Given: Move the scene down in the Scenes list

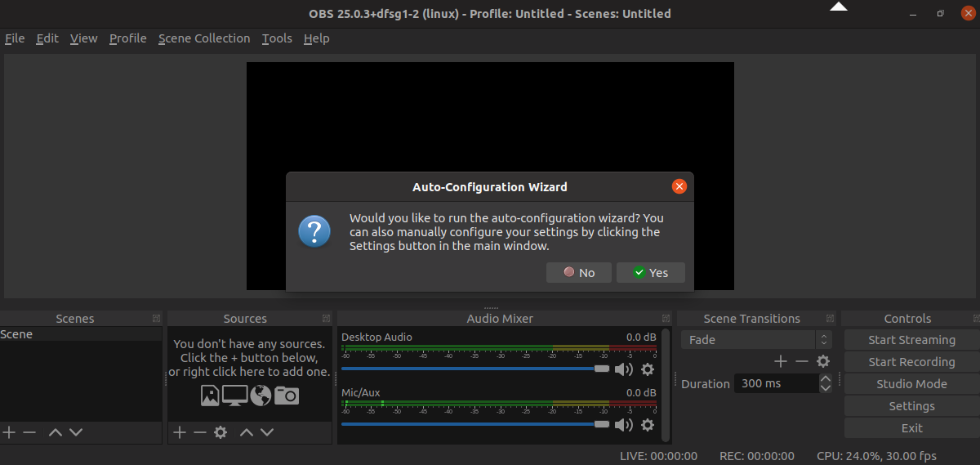Looking at the screenshot, I should [76, 432].
